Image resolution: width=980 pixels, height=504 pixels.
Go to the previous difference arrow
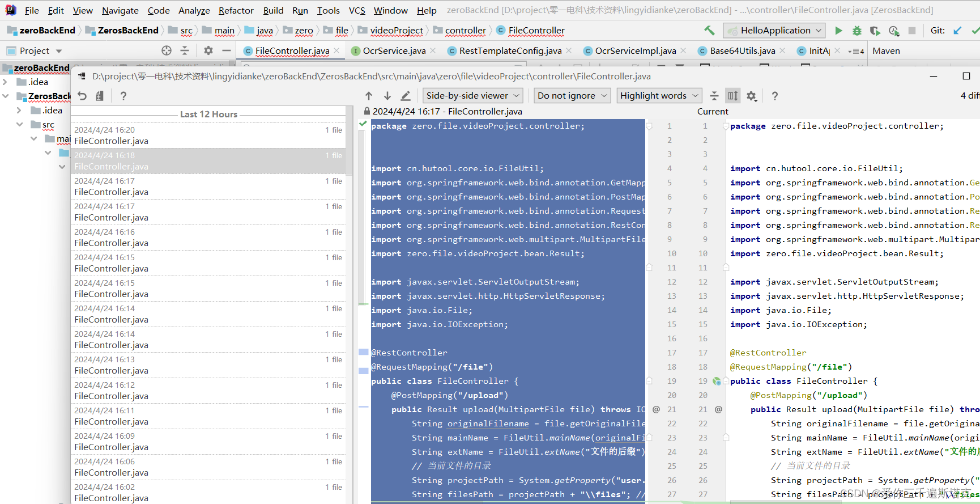point(369,96)
